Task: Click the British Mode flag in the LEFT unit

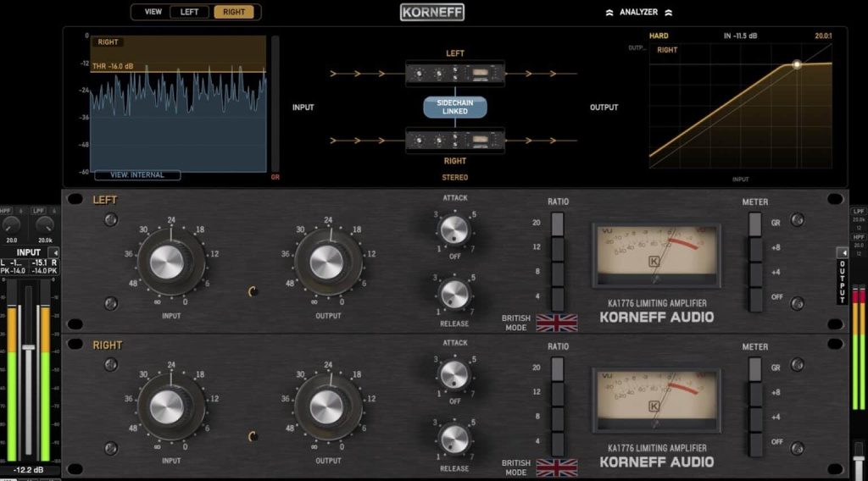Action: [556, 323]
